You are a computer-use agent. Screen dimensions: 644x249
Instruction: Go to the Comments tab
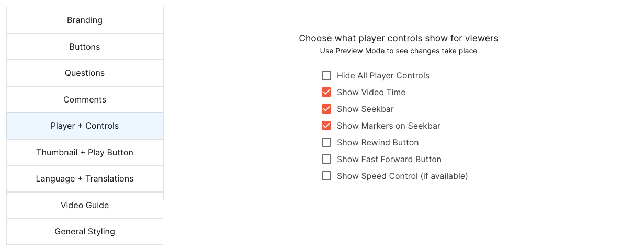coord(85,100)
